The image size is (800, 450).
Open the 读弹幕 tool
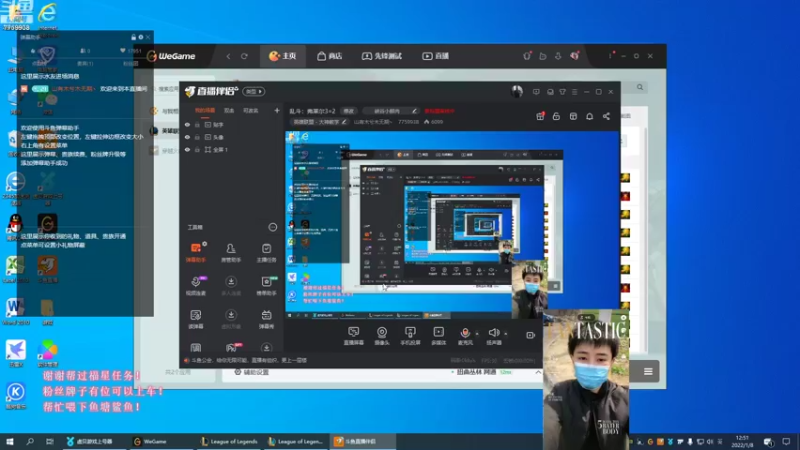(196, 319)
